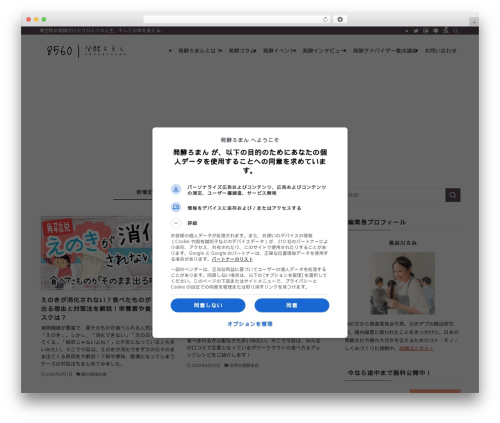Click the 同意しない button in the consent dialog
Viewport: 500px width, 423px height.
pos(208,305)
